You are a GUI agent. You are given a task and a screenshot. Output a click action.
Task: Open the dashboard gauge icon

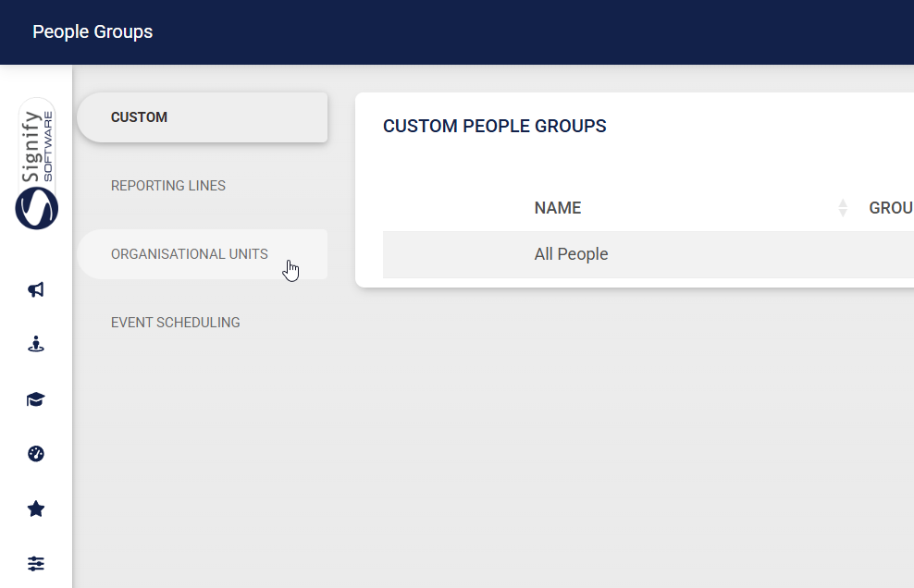coord(35,454)
